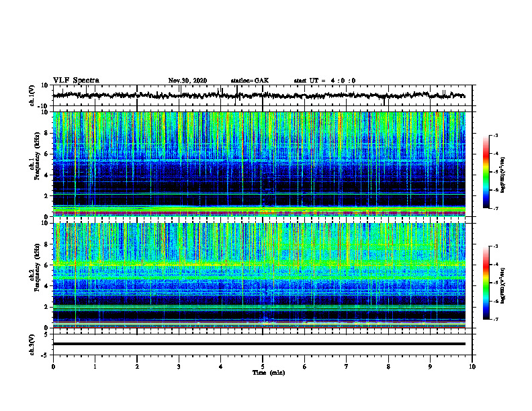Click the '5' tick on the time axis

pyautogui.click(x=263, y=367)
